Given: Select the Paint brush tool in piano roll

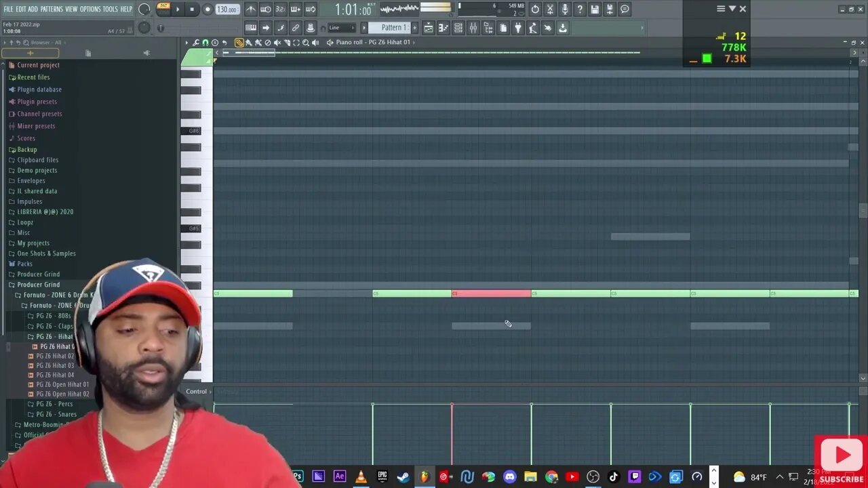Looking at the screenshot, I should [x=248, y=42].
